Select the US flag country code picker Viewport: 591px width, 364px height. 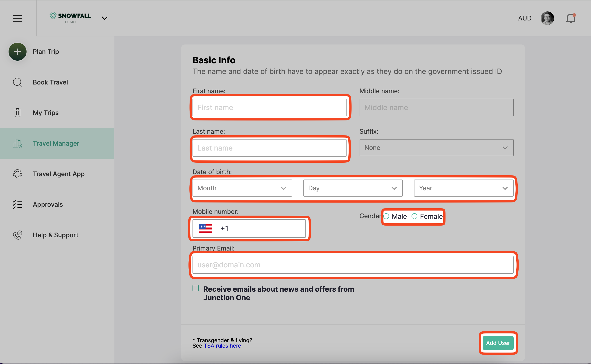(205, 228)
